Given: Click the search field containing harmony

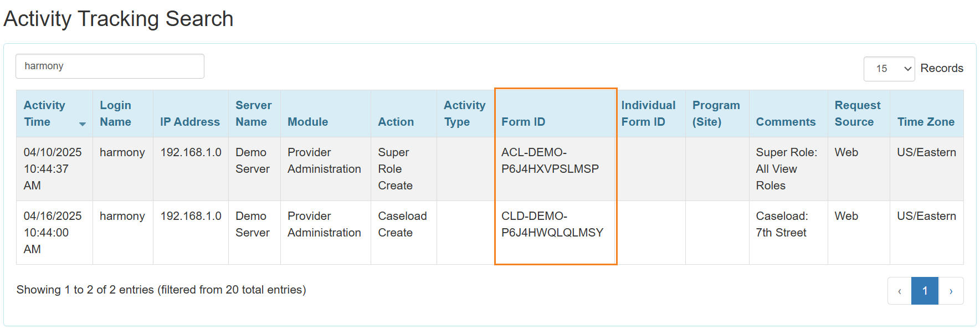Looking at the screenshot, I should (110, 66).
